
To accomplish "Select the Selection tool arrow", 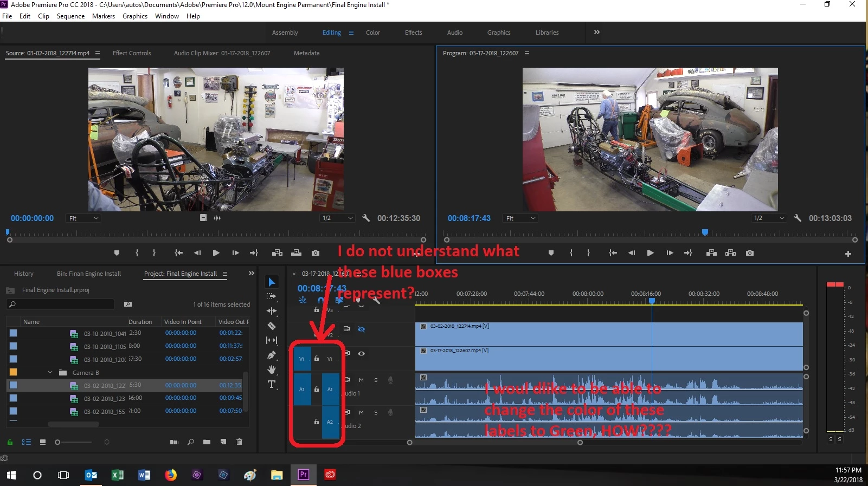I will 272,282.
